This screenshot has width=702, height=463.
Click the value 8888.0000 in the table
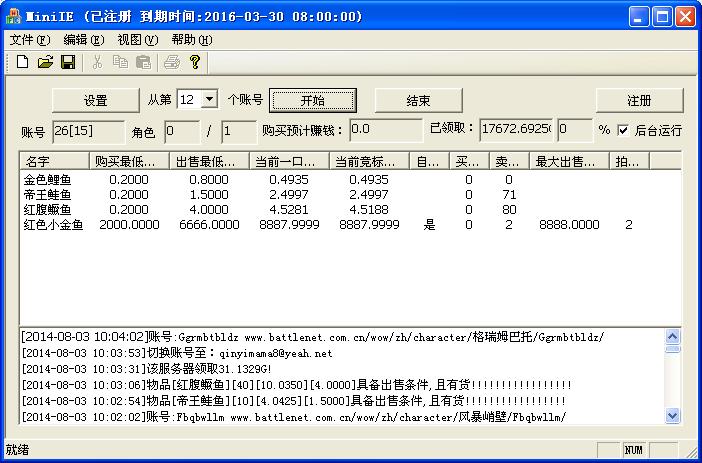569,225
